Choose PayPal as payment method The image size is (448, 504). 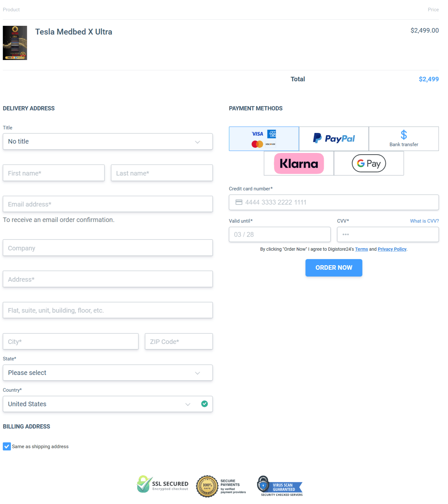pos(333,138)
